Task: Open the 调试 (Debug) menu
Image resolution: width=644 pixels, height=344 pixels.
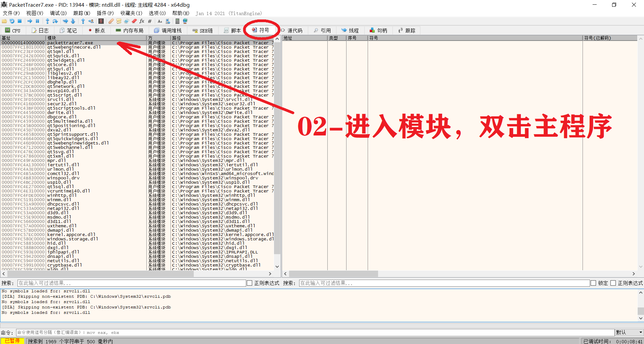Action: pyautogui.click(x=58, y=13)
